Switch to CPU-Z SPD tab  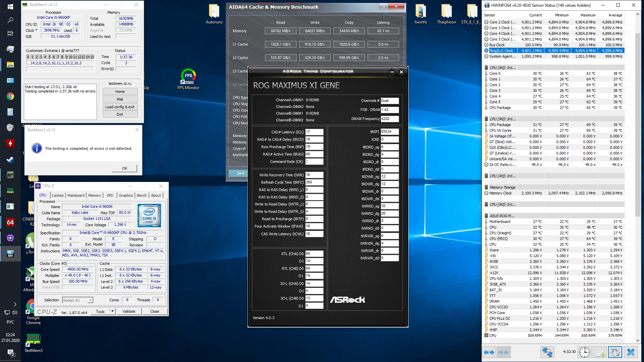(110, 195)
